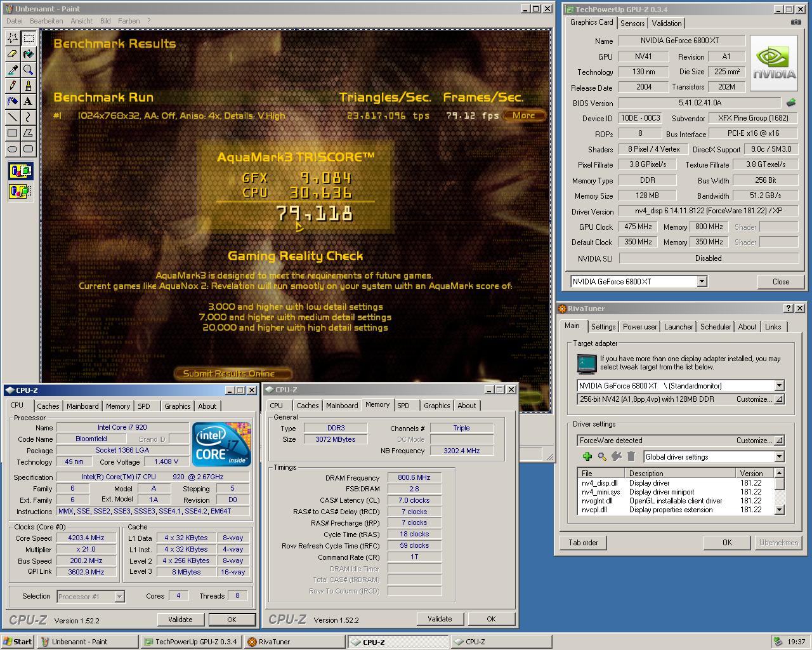Select nvoglnt.dll row in driver file list
Screen dimensions: 812x650
tap(676, 501)
